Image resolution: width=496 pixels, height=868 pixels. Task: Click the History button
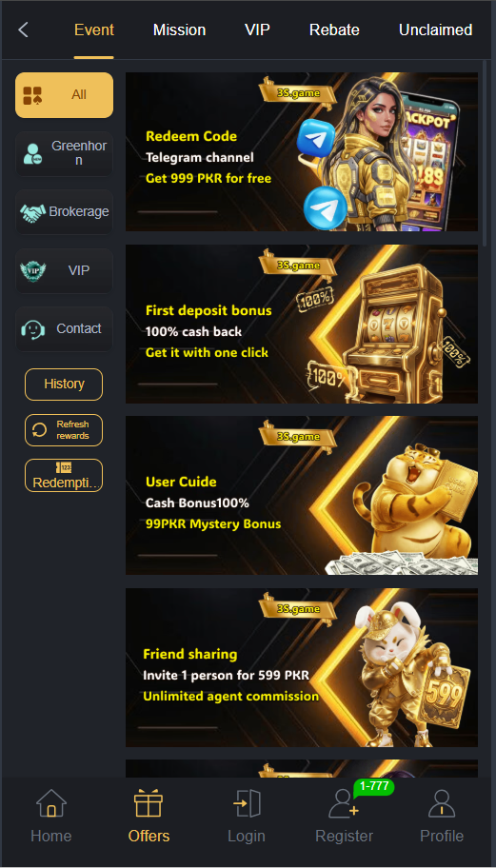click(64, 385)
